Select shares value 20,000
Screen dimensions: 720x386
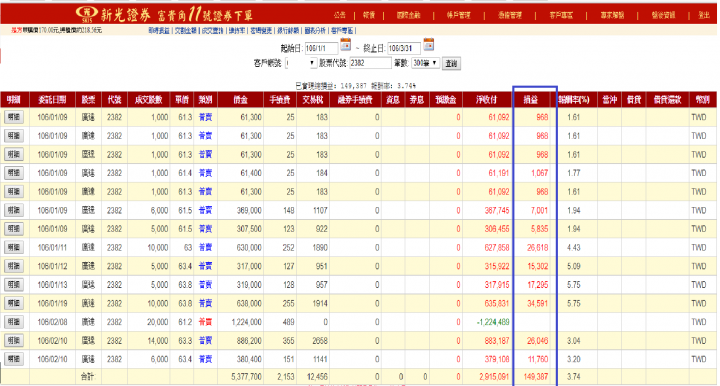point(158,322)
